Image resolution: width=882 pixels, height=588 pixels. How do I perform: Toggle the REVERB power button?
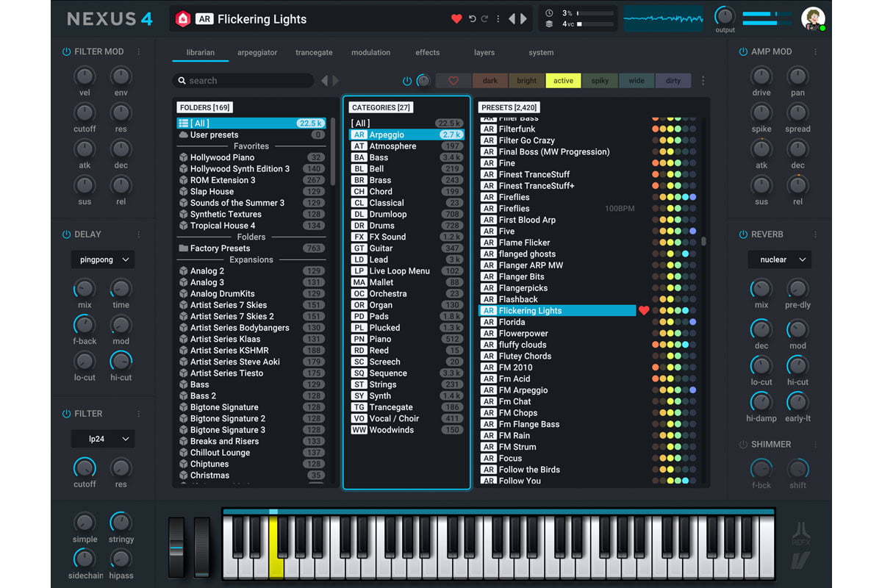[x=743, y=234]
